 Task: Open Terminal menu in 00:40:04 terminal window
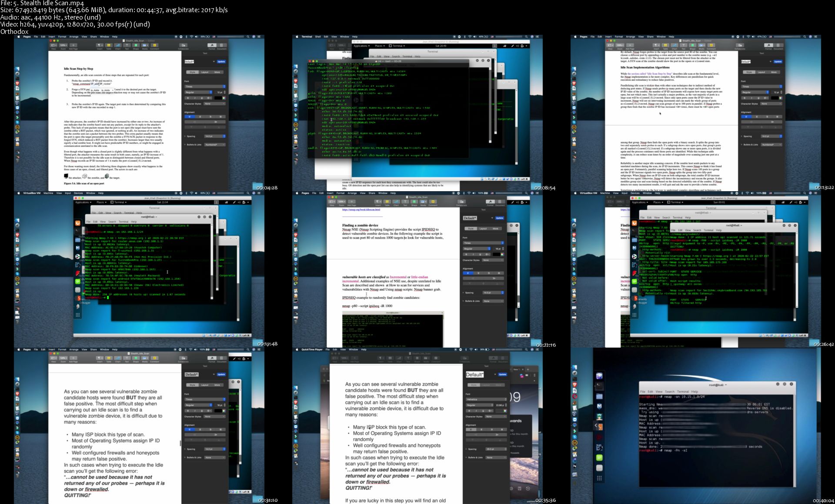[683, 391]
